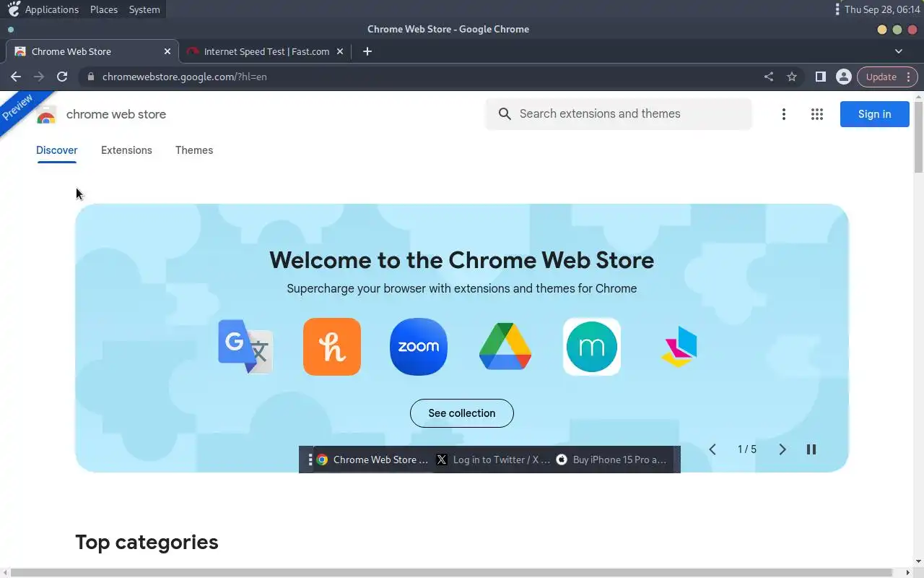Select Log in to Twitter window in switcher
Viewport: 924px width, 578px height.
tap(494, 460)
